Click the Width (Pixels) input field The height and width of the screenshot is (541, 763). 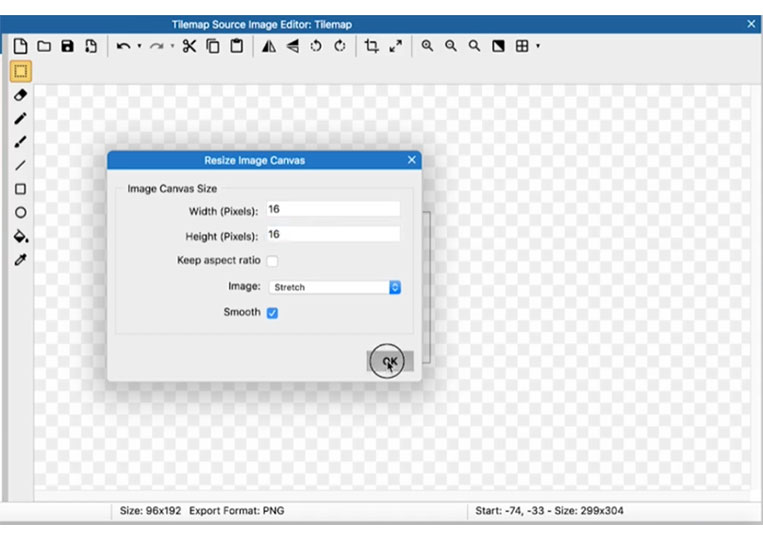333,210
